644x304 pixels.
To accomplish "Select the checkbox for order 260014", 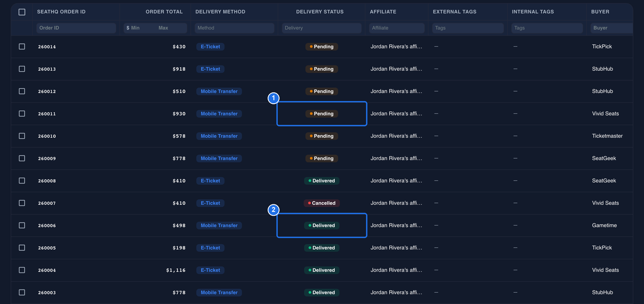I will click(x=22, y=46).
